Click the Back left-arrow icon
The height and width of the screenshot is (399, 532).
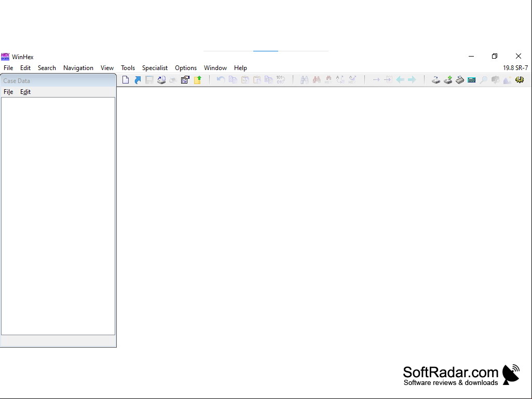coord(400,80)
